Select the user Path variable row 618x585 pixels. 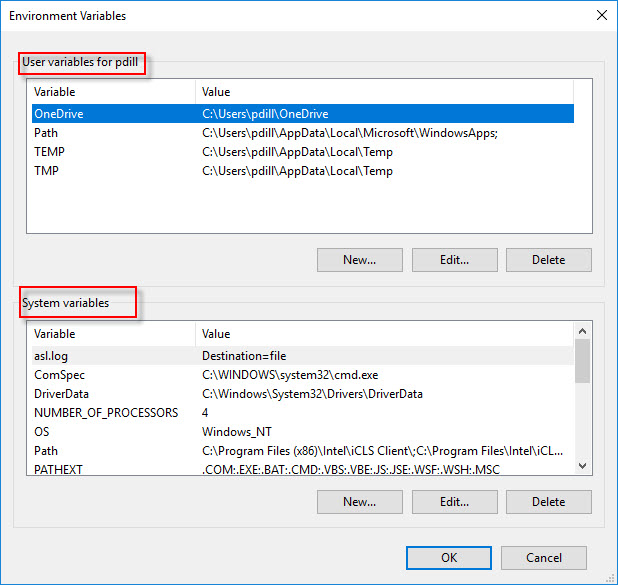303,133
